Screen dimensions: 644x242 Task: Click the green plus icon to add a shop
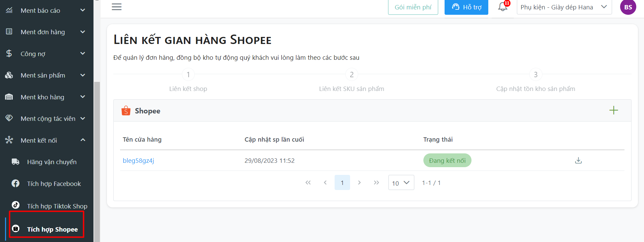(613, 110)
